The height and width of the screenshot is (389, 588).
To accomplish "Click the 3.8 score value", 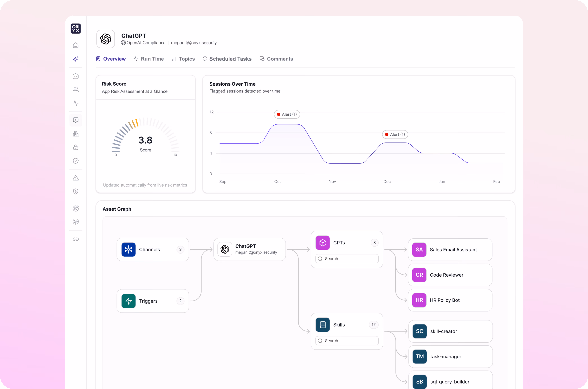I will click(x=145, y=140).
